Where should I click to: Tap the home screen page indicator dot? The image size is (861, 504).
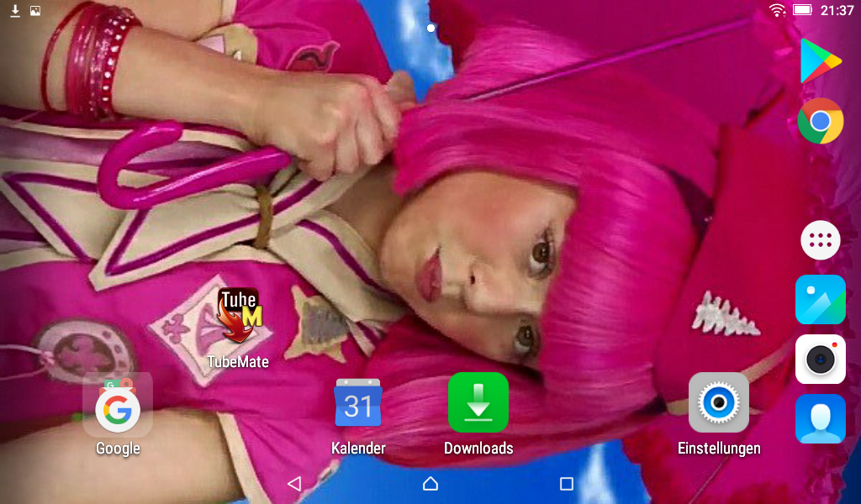click(430, 28)
